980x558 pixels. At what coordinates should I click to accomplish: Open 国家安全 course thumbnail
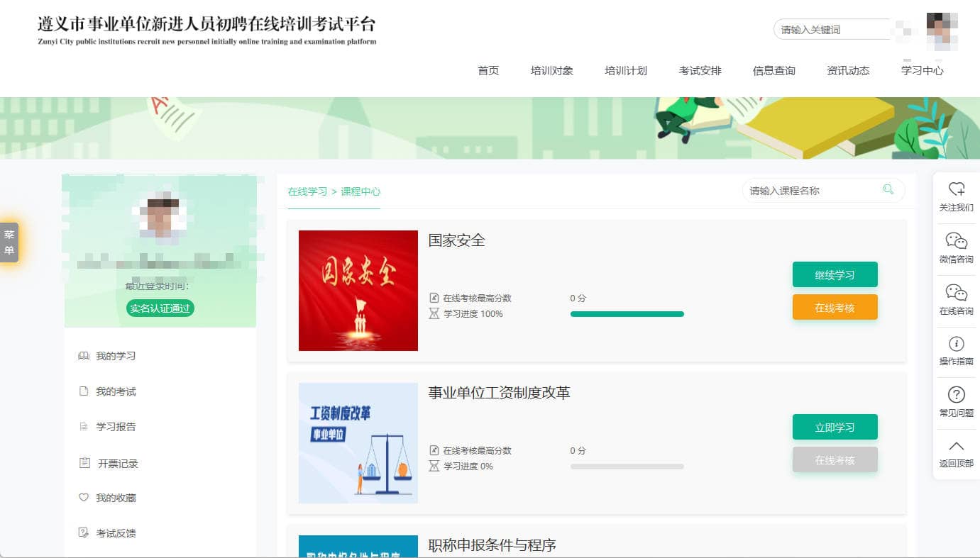(x=358, y=291)
